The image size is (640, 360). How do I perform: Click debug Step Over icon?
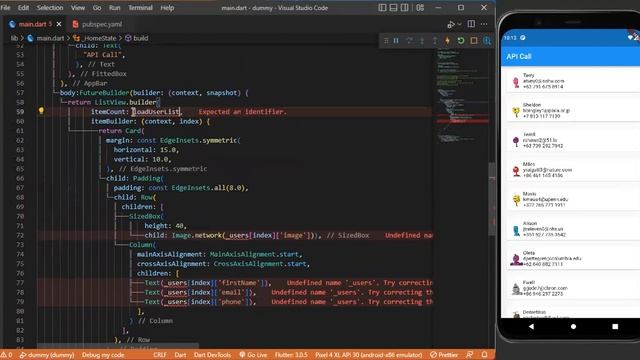point(409,40)
